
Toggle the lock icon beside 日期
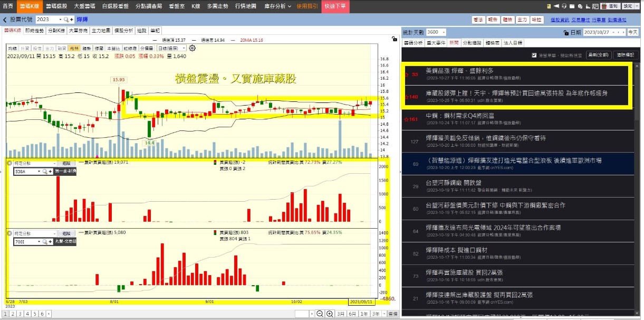click(x=565, y=32)
